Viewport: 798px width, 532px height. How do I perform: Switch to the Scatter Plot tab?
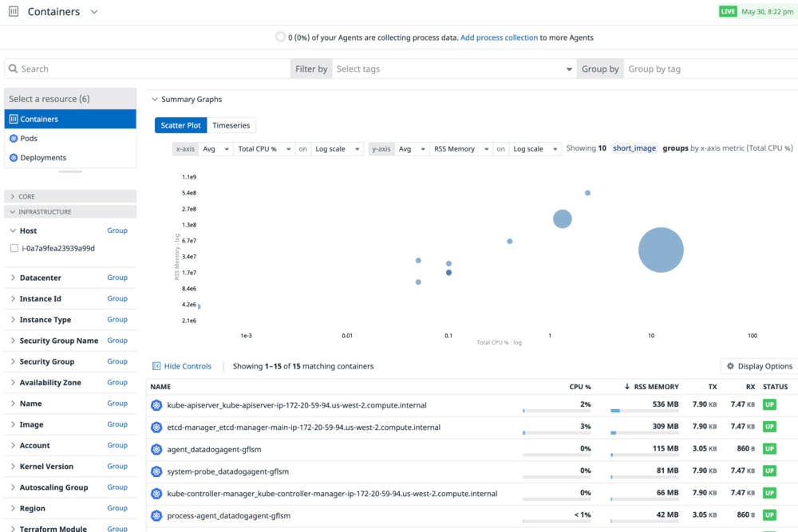pos(180,125)
